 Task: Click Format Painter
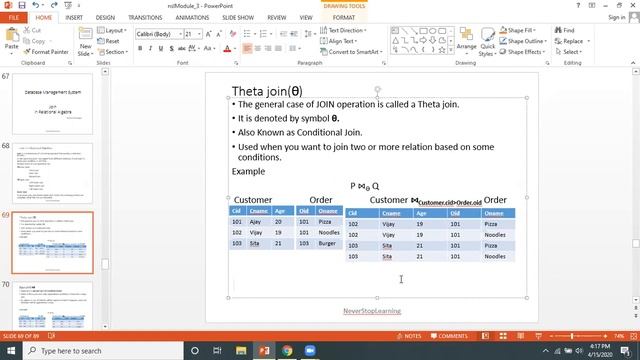pos(46,52)
